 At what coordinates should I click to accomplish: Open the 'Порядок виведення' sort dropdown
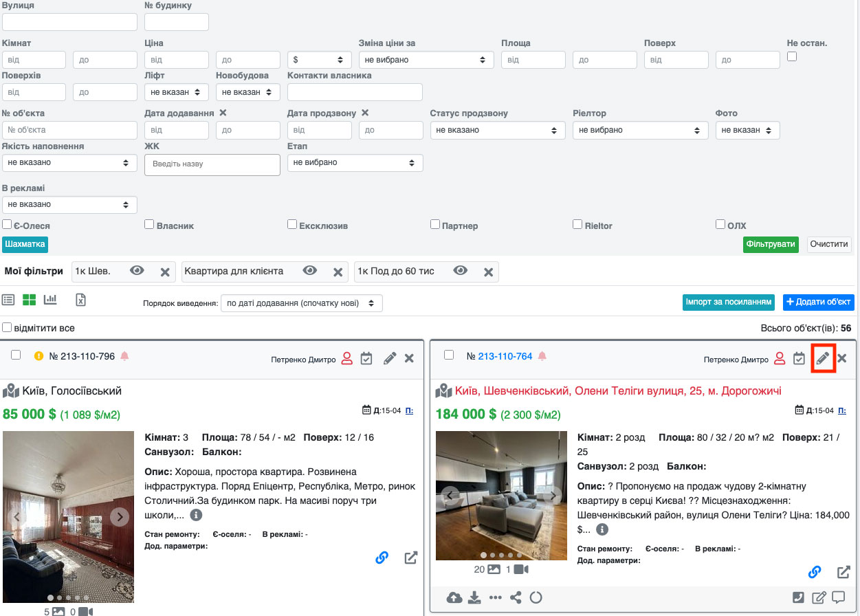click(301, 303)
